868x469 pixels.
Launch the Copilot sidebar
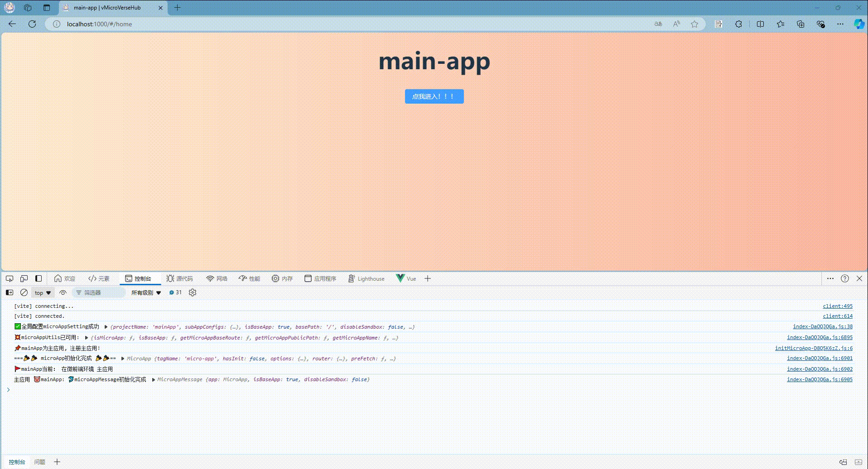(859, 24)
